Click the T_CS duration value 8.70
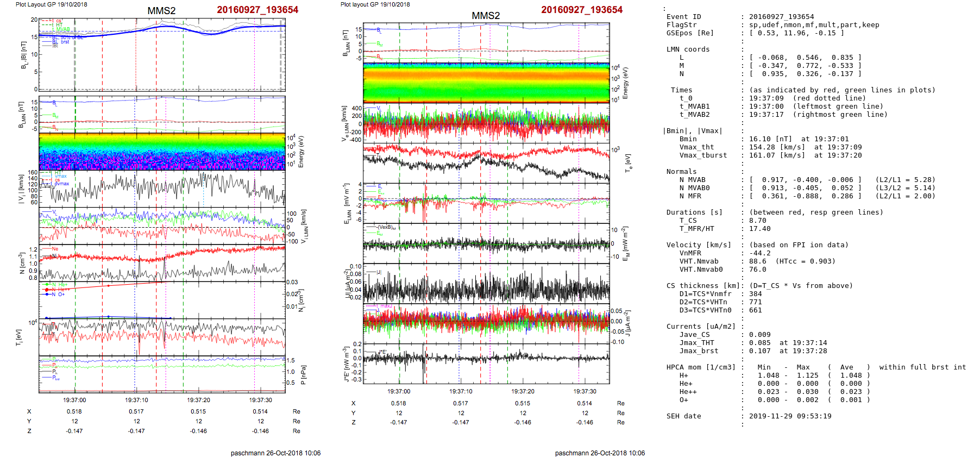Screen dimensions: 980x457 click(757, 221)
